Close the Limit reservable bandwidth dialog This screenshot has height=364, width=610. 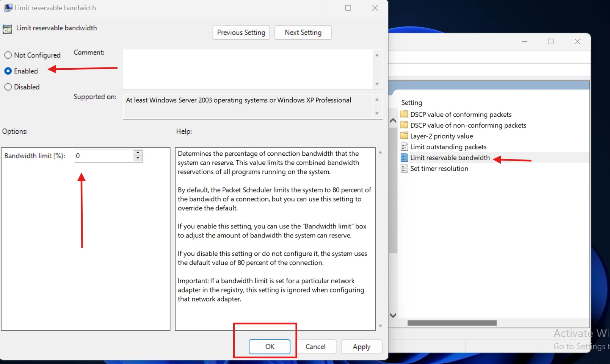pyautogui.click(x=375, y=8)
